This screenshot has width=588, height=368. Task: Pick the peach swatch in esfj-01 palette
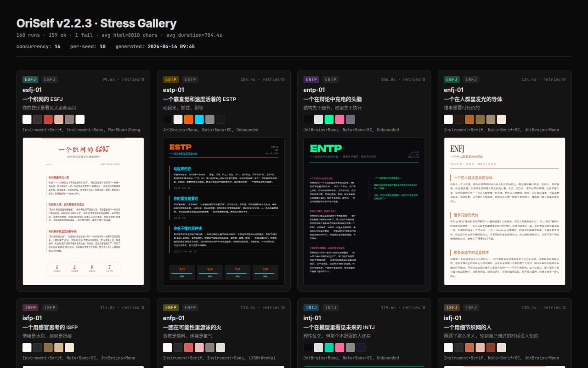tap(59, 119)
